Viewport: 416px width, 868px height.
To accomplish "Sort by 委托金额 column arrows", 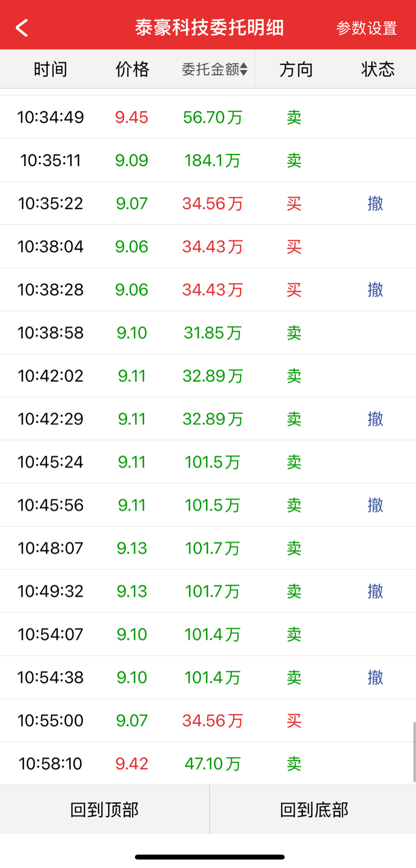I will 244,69.
